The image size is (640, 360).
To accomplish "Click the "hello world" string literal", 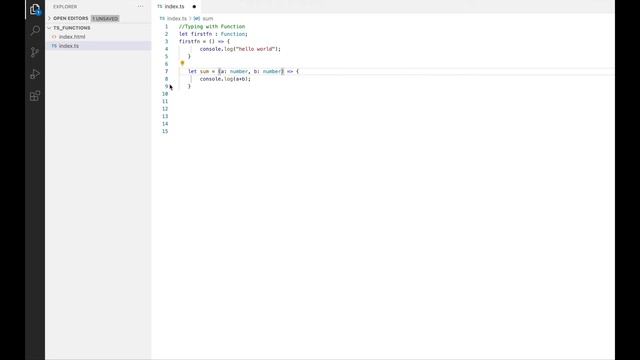I will coord(255,49).
